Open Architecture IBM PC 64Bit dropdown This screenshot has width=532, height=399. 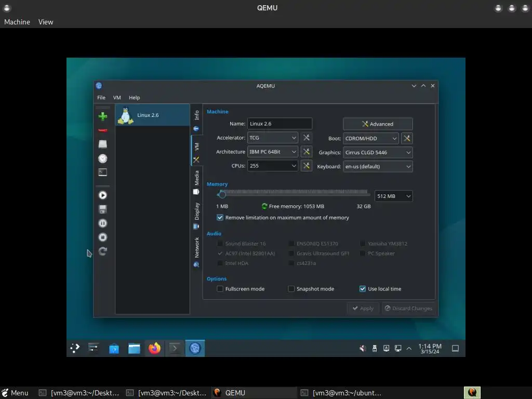[x=273, y=152]
